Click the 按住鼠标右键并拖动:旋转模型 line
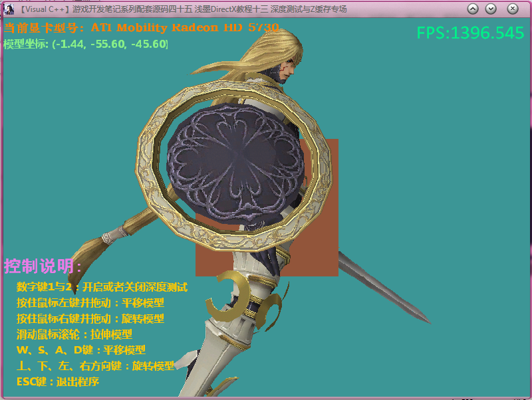The image size is (532, 400). point(90,319)
